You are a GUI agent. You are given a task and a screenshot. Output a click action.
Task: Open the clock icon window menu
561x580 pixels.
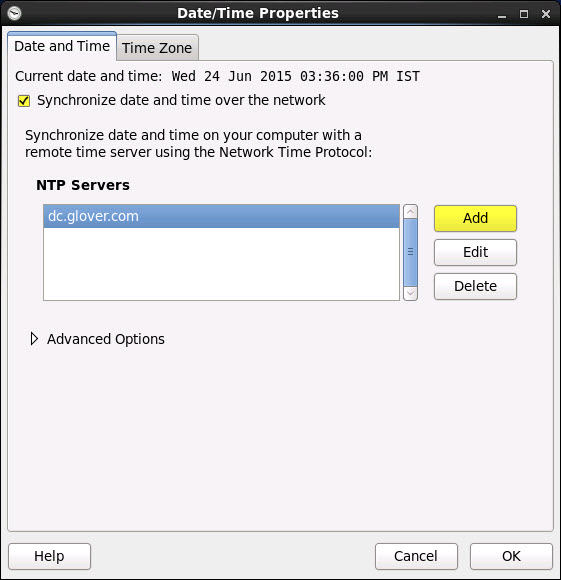click(x=14, y=14)
